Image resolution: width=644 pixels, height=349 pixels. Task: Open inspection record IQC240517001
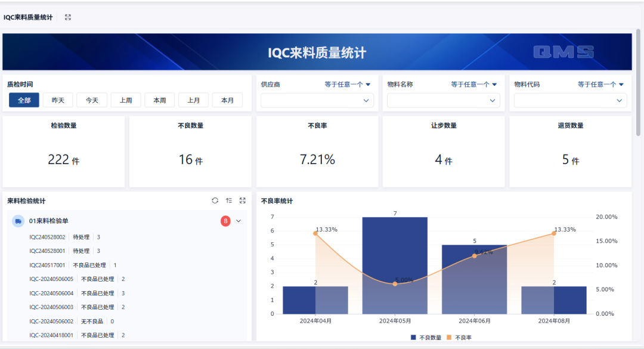coord(47,265)
